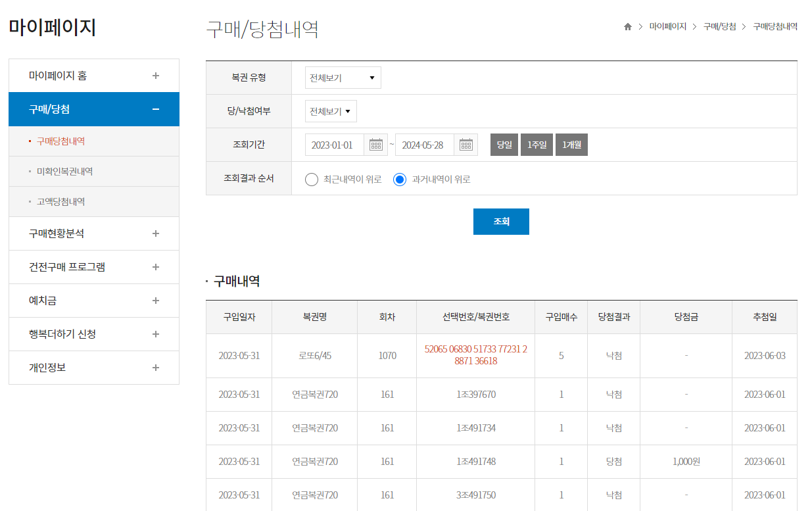Collapse 구매/당첨 section with minus icon
Image resolution: width=812 pixels, height=511 pixels.
tap(156, 109)
